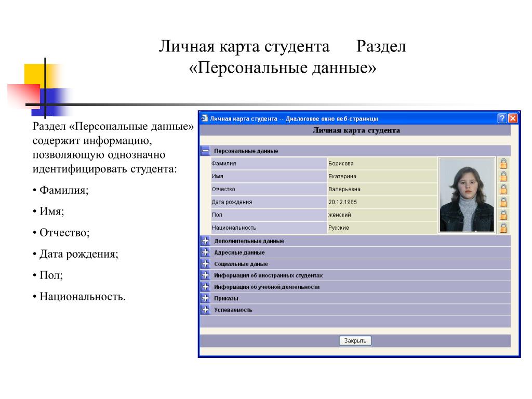
Task: Click the lock icon in the Пол row
Action: coord(503,215)
